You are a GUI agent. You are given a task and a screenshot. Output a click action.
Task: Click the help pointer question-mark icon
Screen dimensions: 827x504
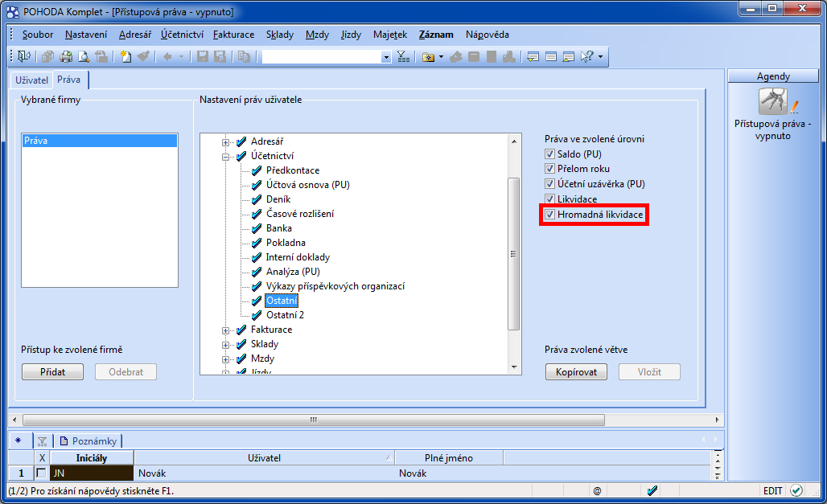point(586,56)
